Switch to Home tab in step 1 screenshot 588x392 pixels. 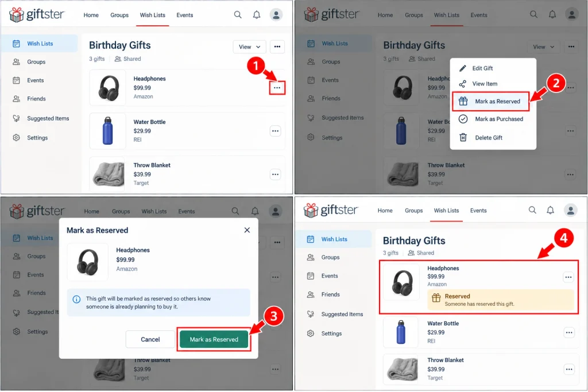coord(91,15)
